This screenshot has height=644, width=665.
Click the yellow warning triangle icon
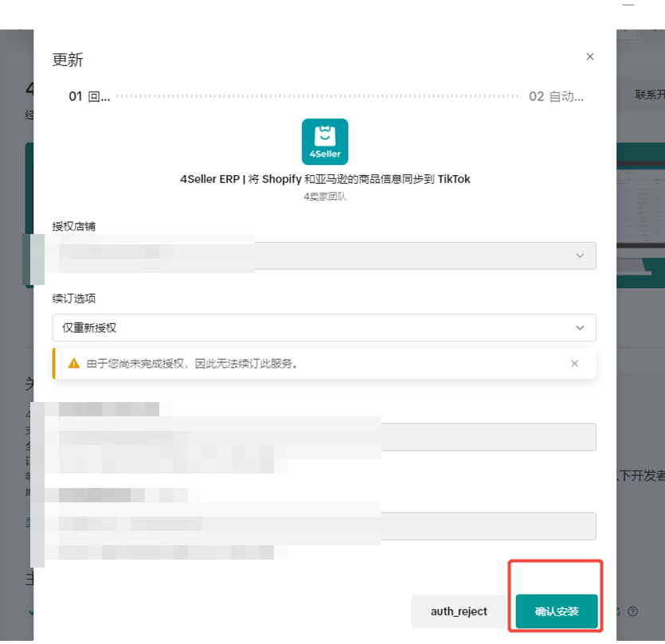pos(73,363)
